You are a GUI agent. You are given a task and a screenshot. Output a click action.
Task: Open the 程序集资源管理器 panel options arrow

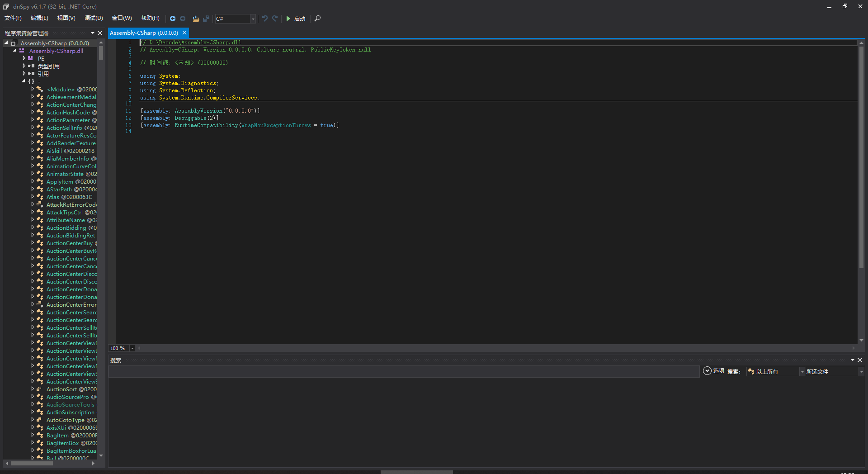[92, 33]
